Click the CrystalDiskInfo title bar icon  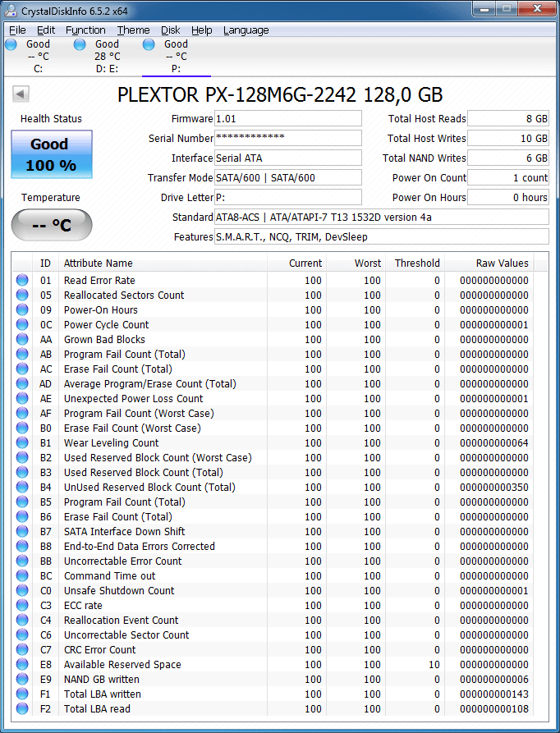[x=11, y=11]
